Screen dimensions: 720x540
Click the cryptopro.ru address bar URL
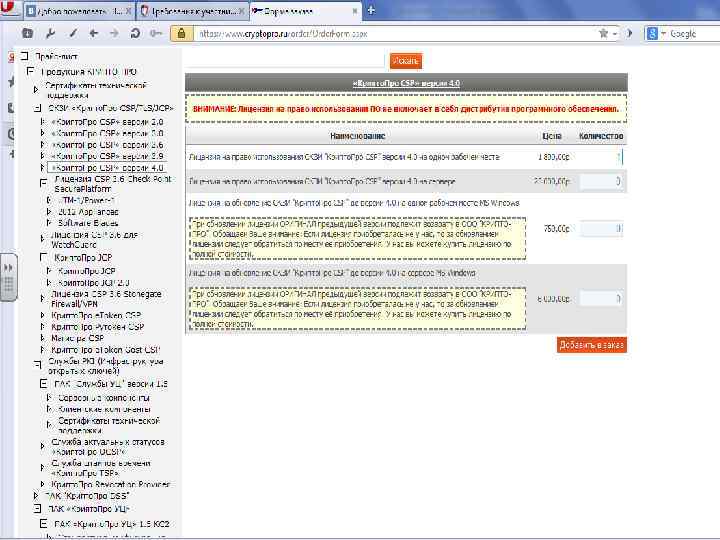(283, 34)
